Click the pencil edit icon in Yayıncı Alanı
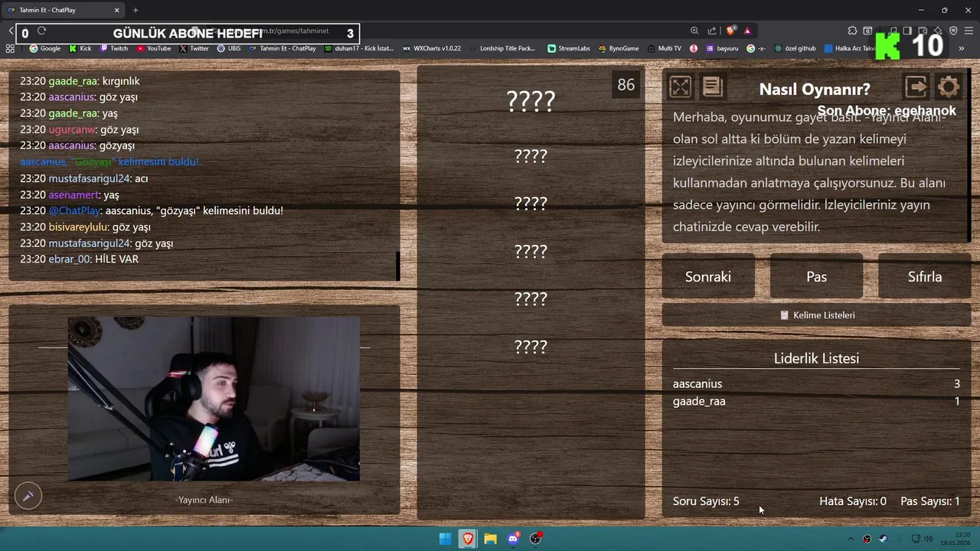Screen dimensions: 980x551 tap(28, 496)
